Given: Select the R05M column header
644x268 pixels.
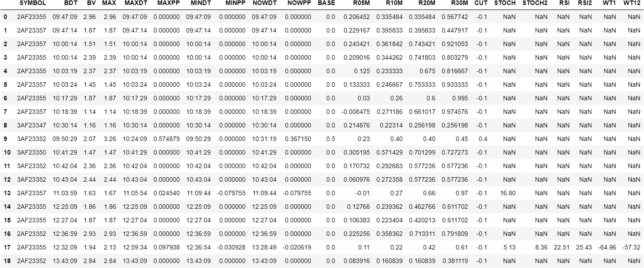Looking at the screenshot, I should click(361, 3).
